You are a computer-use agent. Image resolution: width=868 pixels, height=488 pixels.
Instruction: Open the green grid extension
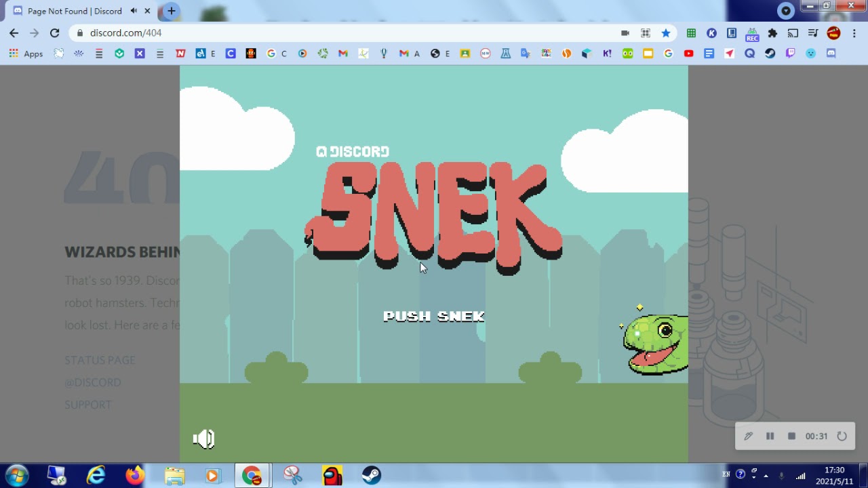(x=691, y=33)
